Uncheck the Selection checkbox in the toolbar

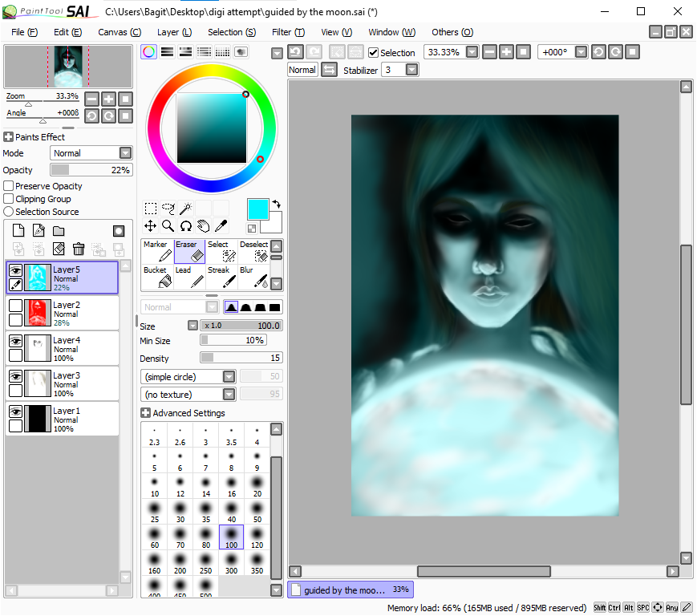pos(374,52)
